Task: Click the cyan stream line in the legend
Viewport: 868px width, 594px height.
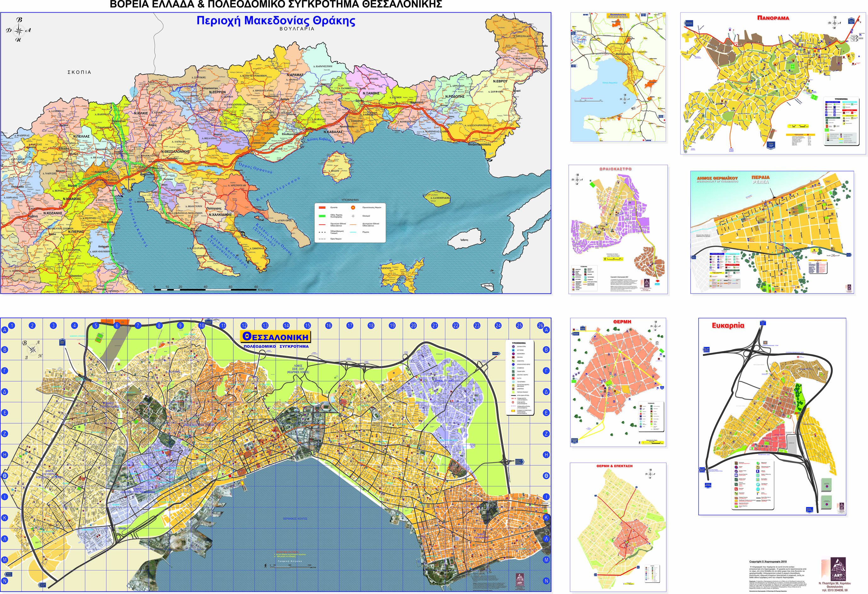Action: pos(353,232)
